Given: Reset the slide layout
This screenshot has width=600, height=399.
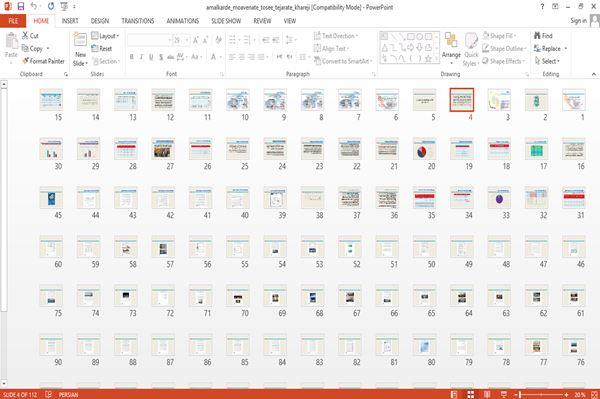Looking at the screenshot, I should pyautogui.click(x=102, y=49).
